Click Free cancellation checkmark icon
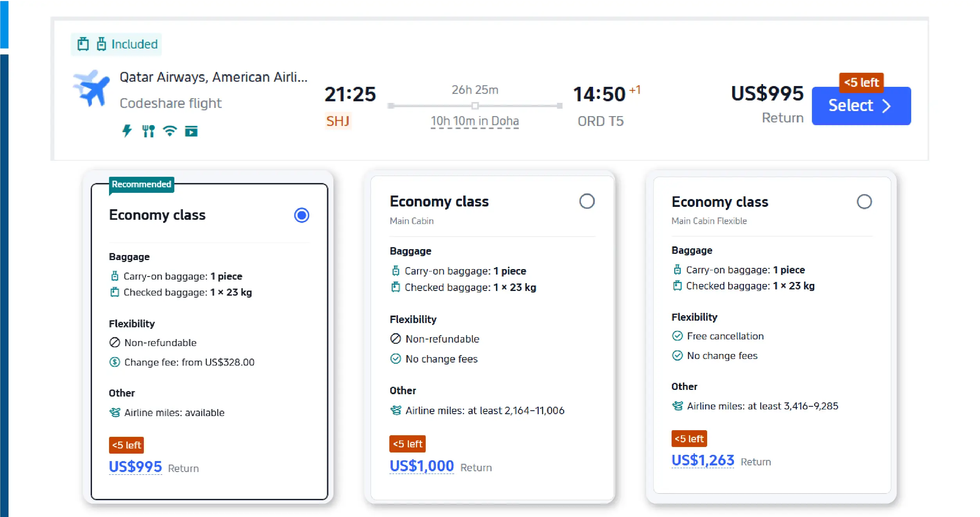 [x=677, y=336]
